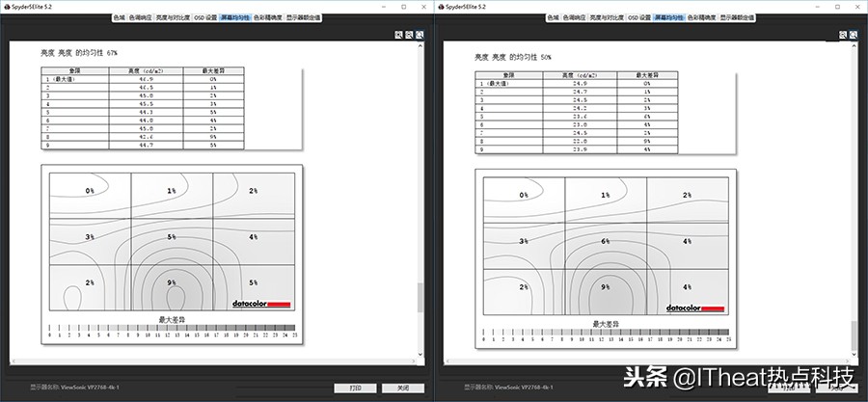Click the 3% cell in left contour map
Image resolution: width=868 pixels, height=402 pixels.
click(91, 242)
